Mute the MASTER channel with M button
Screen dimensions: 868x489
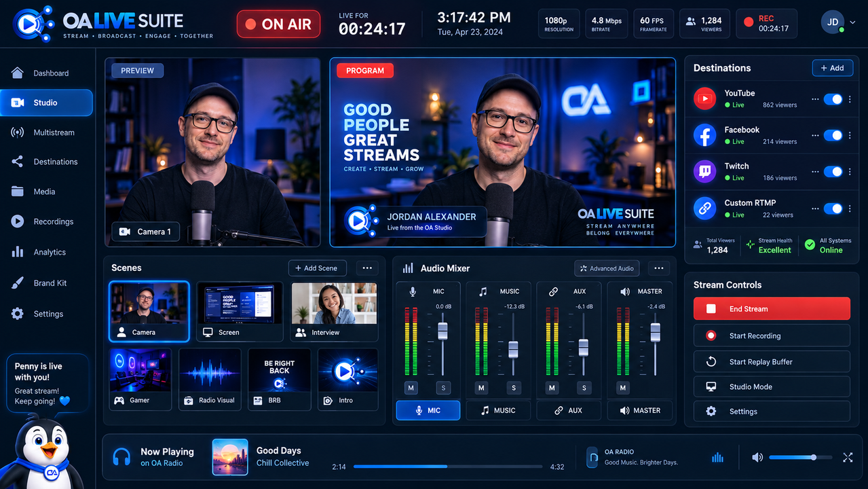[x=622, y=388]
